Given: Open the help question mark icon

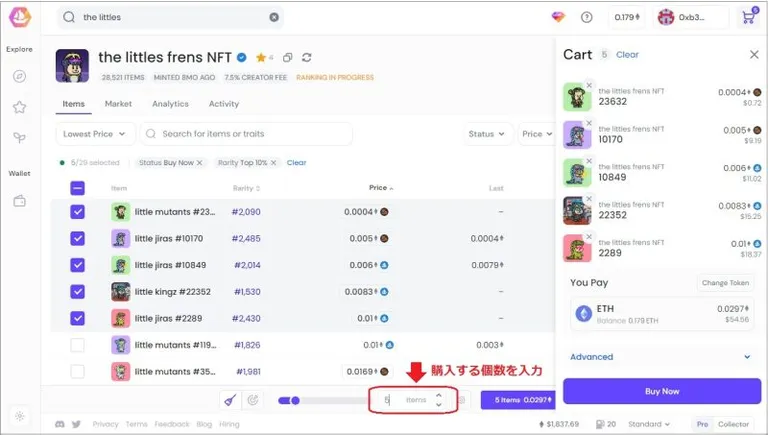Looking at the screenshot, I should (x=587, y=17).
